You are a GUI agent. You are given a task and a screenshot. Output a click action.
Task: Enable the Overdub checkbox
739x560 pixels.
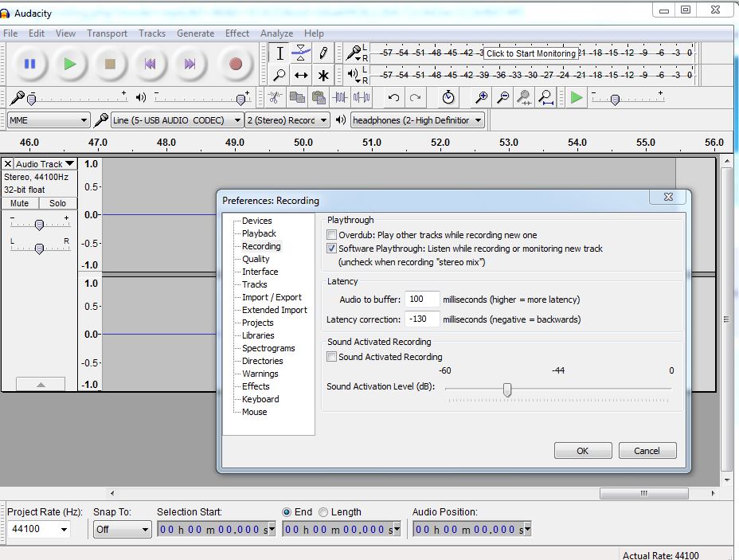point(332,234)
